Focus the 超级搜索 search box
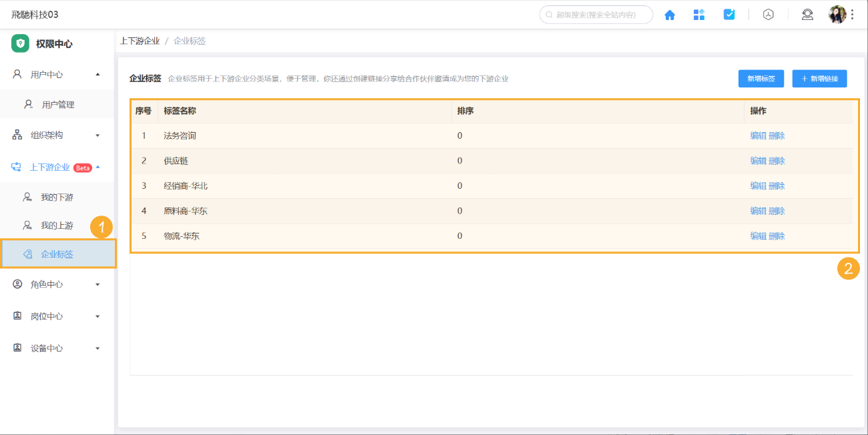 click(598, 15)
